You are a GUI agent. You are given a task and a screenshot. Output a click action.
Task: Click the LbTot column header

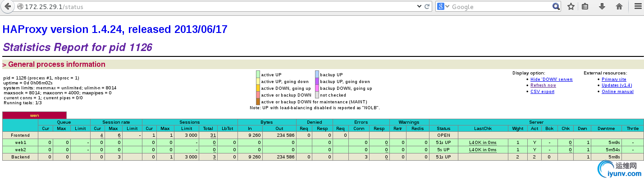pos(228,129)
